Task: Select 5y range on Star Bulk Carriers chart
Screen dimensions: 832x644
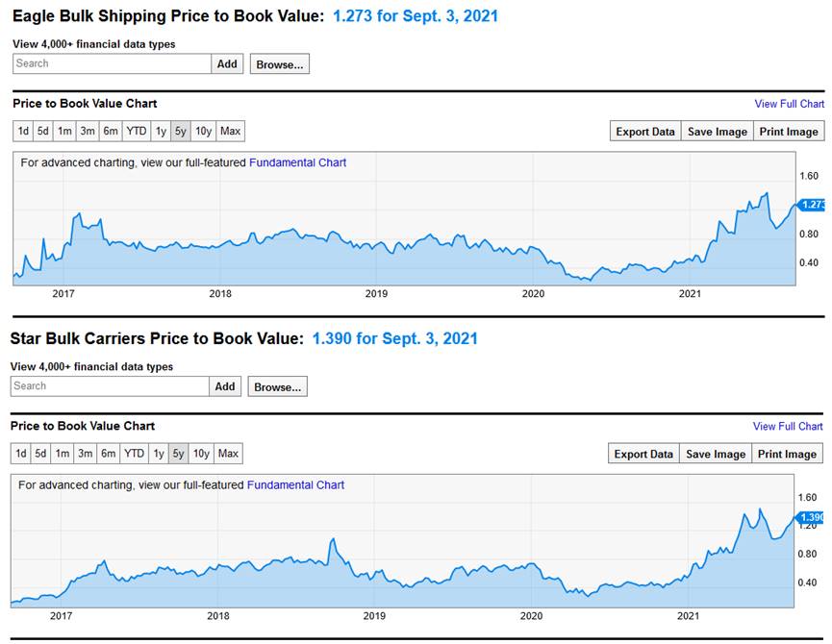Action: click(178, 453)
